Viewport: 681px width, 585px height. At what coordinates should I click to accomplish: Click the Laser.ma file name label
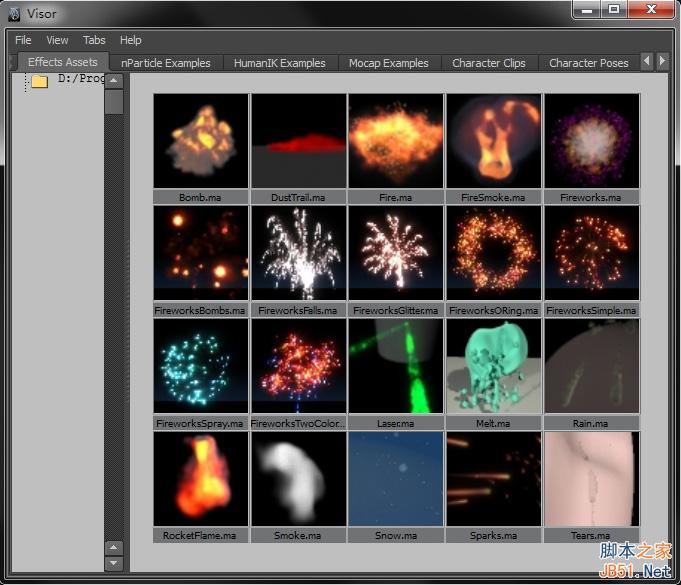click(396, 423)
